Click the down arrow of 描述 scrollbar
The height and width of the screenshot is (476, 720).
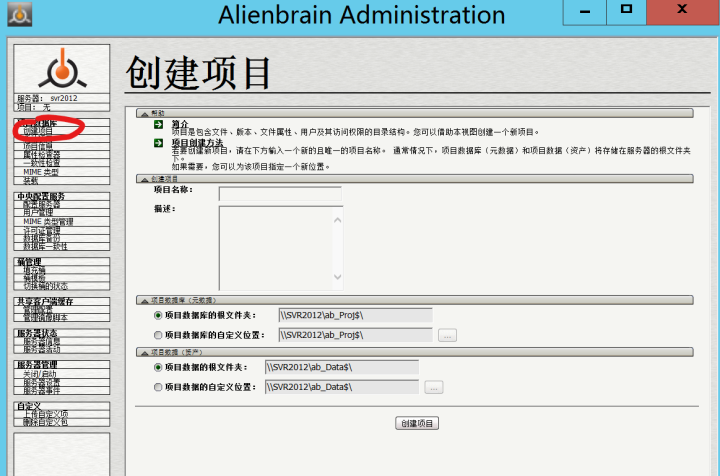[338, 277]
